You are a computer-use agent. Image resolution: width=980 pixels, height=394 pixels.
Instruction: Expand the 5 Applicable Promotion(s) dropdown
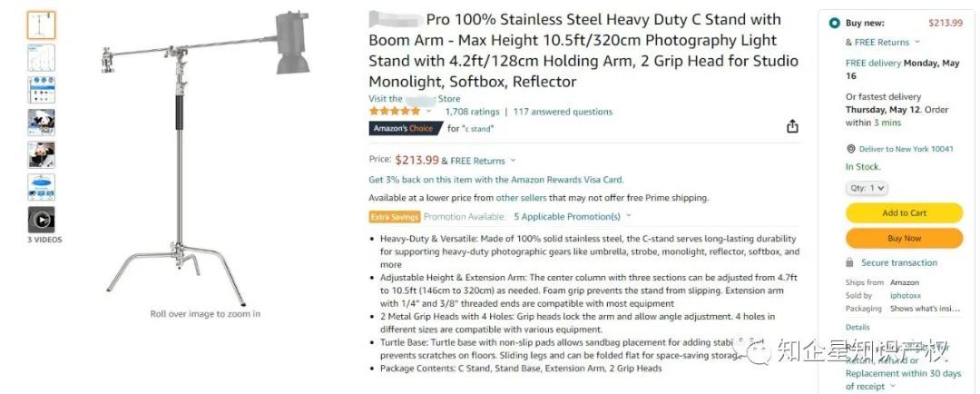click(x=572, y=217)
